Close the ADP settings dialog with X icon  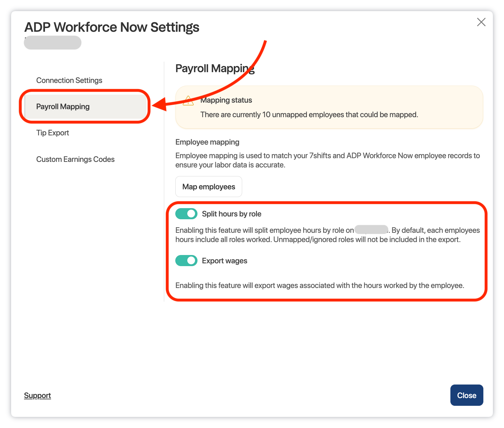[481, 22]
